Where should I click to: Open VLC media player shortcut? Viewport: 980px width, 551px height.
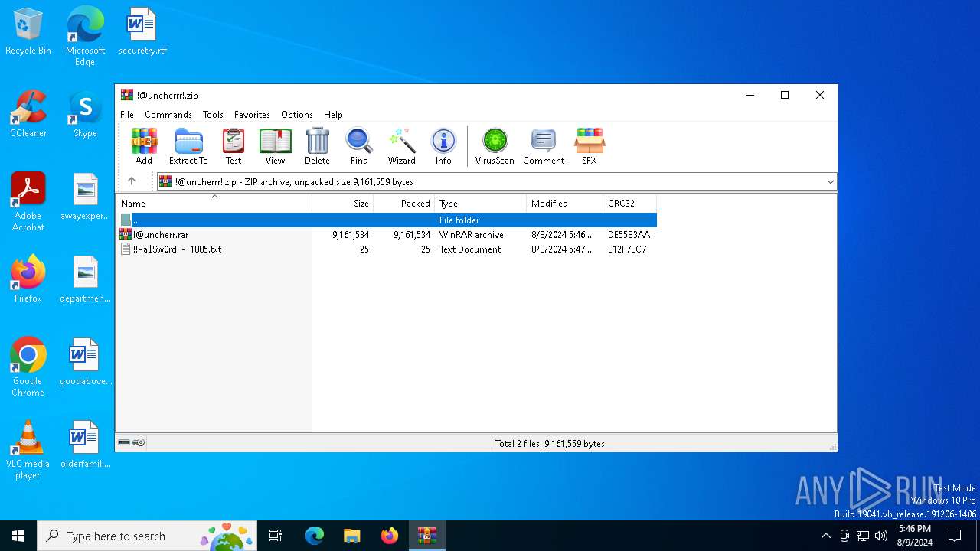[x=28, y=450]
